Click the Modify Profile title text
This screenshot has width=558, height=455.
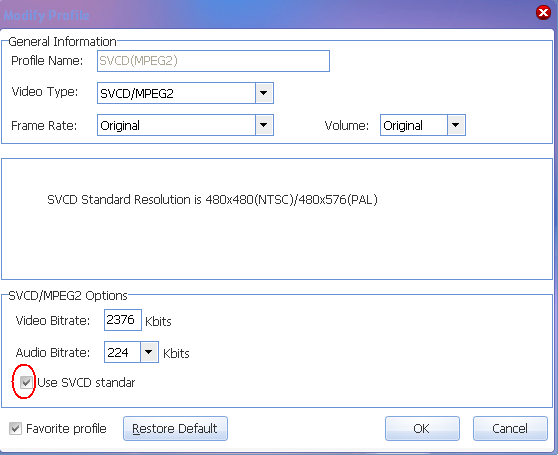(x=47, y=15)
